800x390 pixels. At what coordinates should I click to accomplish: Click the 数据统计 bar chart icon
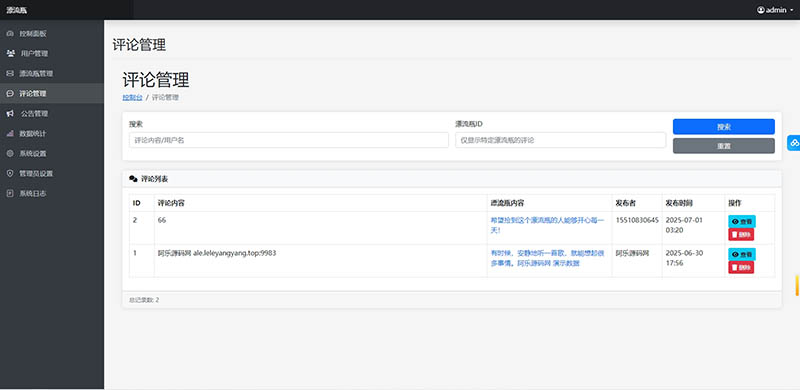10,133
